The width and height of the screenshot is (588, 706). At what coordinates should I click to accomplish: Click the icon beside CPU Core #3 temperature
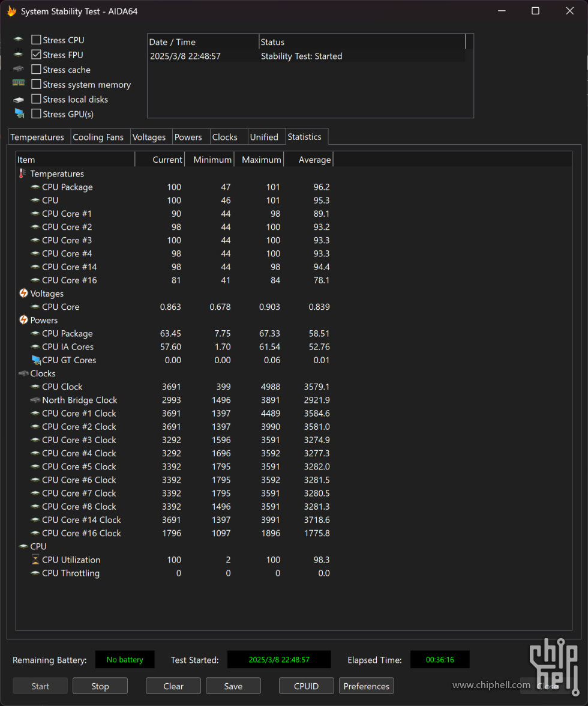click(35, 240)
